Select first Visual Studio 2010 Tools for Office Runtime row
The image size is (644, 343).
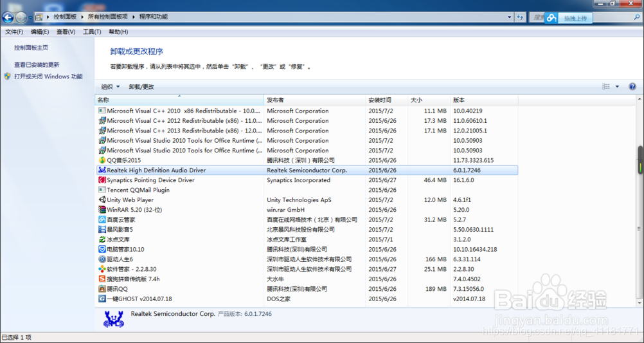[307, 140]
